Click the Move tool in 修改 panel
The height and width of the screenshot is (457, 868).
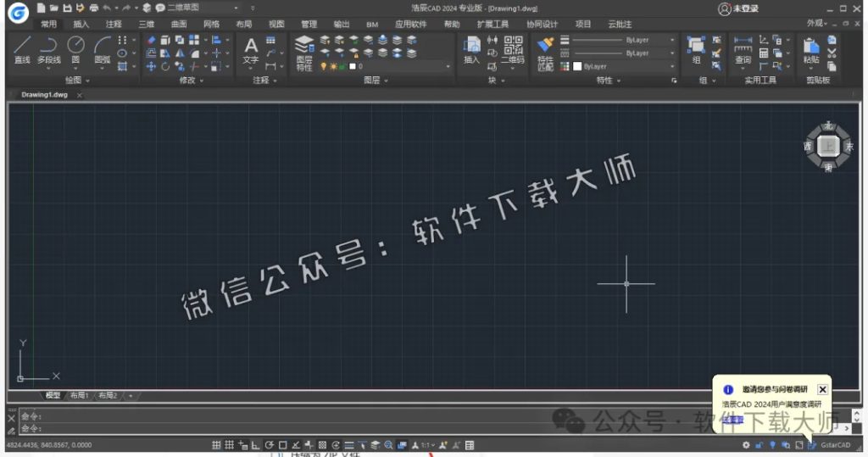(x=151, y=66)
